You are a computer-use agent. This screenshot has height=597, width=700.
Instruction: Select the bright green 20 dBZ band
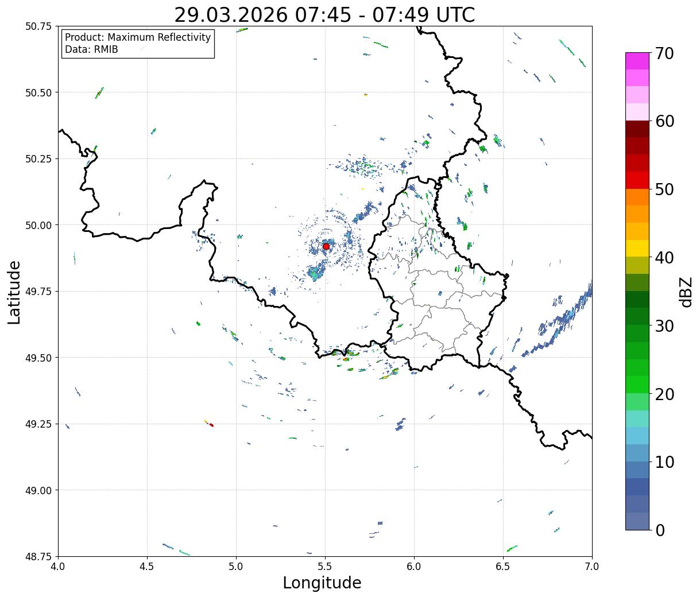click(x=637, y=385)
